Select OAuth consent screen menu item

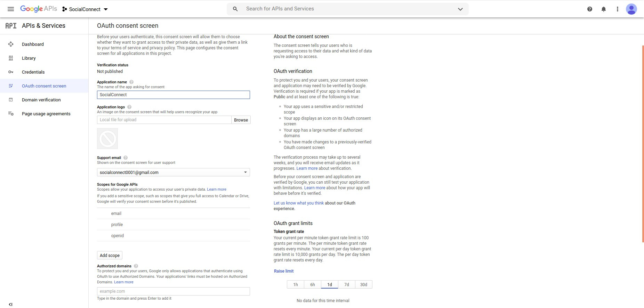(x=44, y=86)
